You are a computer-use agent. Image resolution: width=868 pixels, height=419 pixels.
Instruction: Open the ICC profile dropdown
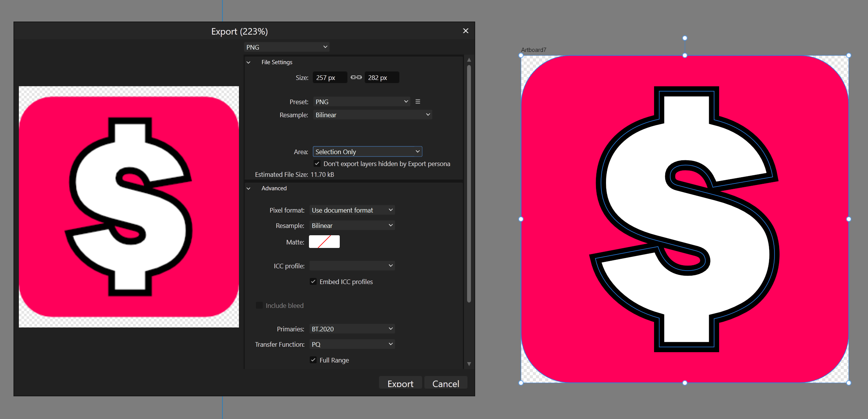pos(352,266)
